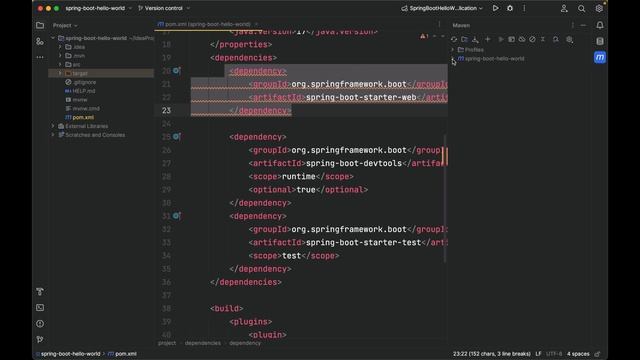Click gutter icon on line 31
640x360 pixels.
coord(177,216)
